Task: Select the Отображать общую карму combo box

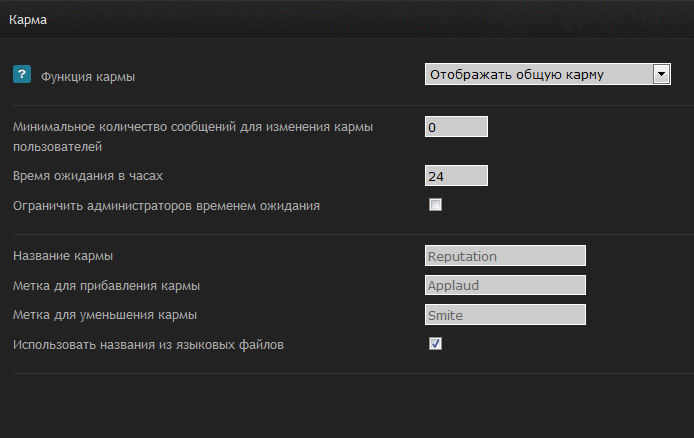Action: pyautogui.click(x=547, y=74)
